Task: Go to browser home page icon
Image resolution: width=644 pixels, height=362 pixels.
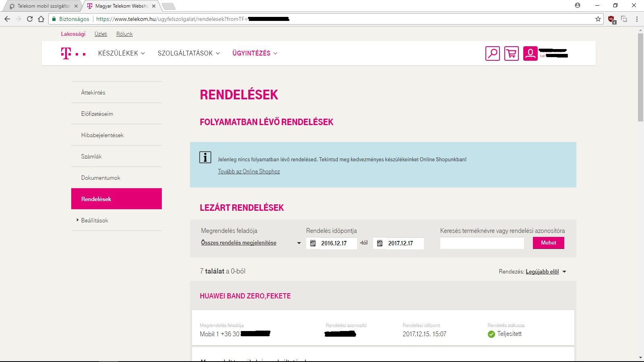Action: pos(41,19)
